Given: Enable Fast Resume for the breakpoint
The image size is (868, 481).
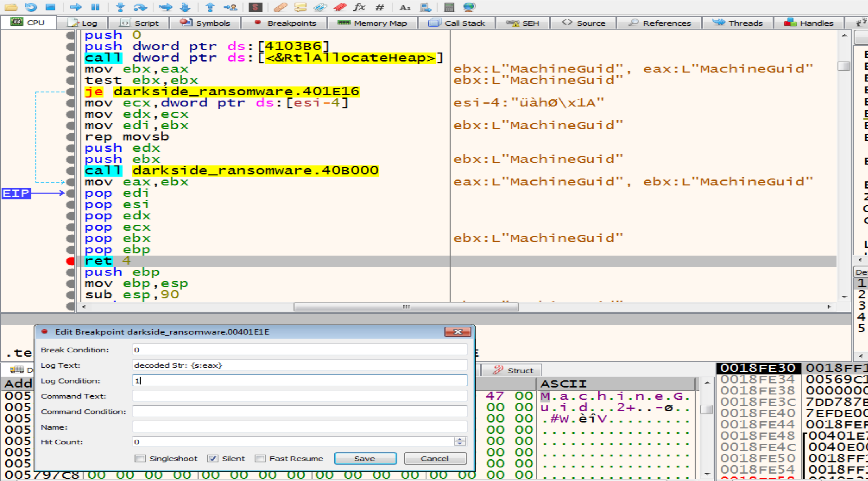Looking at the screenshot, I should (x=261, y=458).
